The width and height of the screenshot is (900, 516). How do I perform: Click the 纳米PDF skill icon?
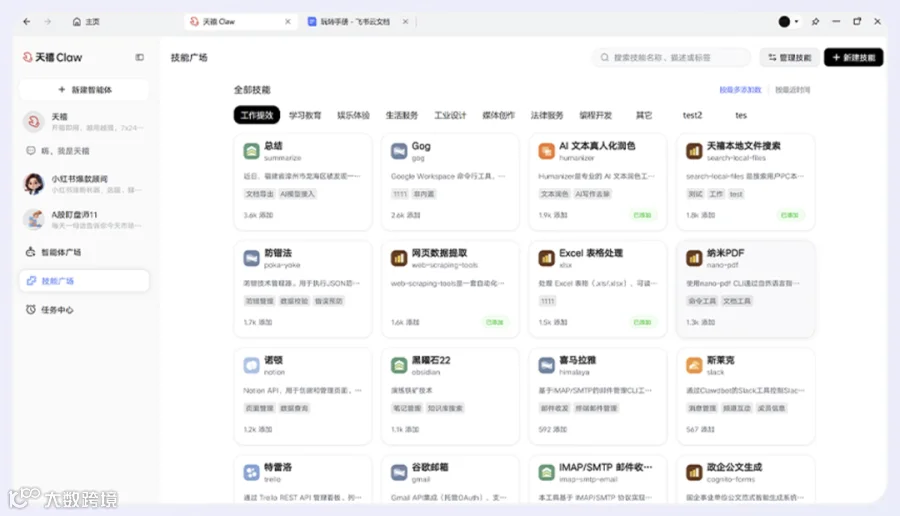pos(694,258)
